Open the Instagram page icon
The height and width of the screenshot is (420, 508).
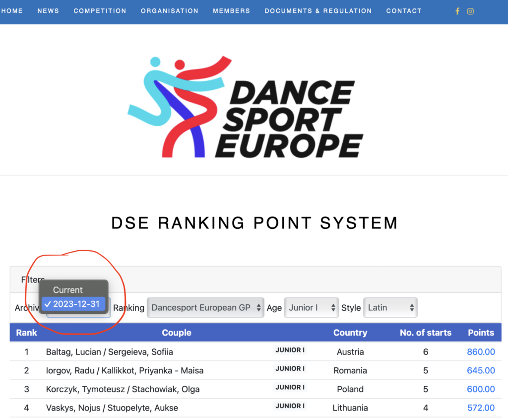tap(470, 11)
